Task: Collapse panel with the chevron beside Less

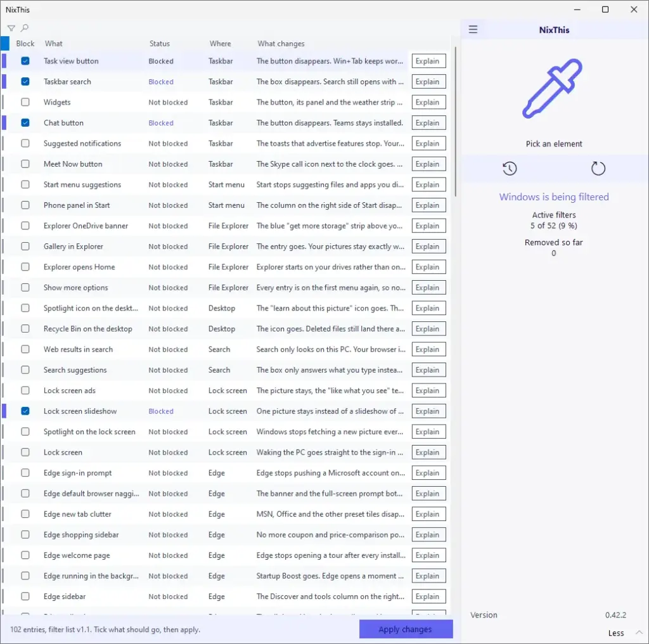Action: coord(639,633)
